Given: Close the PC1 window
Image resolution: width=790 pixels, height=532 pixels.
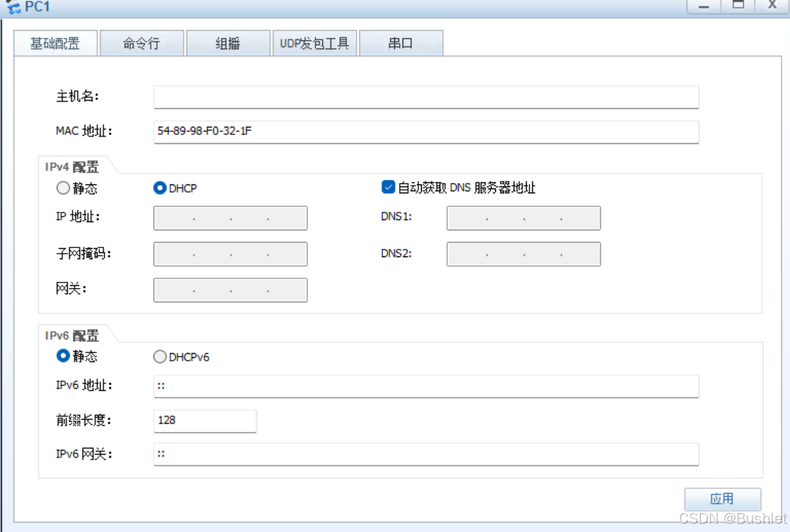Looking at the screenshot, I should [772, 5].
